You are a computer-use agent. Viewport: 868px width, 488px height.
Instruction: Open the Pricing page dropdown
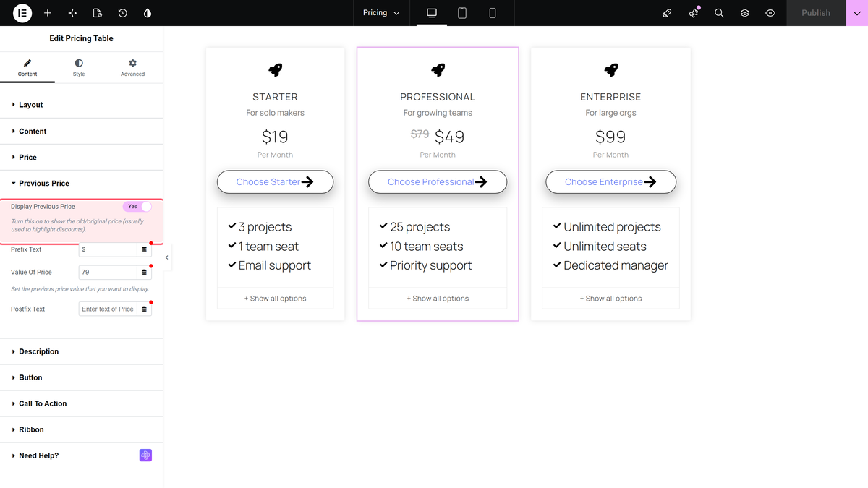381,13
